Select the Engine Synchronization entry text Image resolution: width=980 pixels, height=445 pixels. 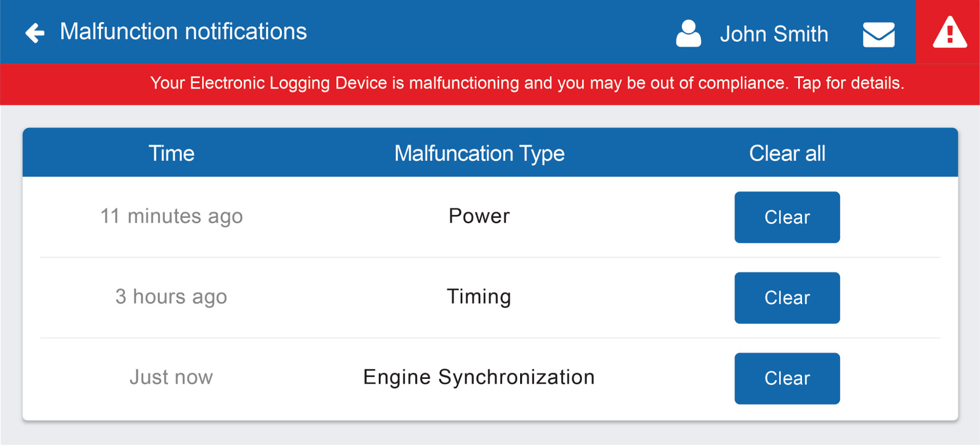(x=479, y=378)
